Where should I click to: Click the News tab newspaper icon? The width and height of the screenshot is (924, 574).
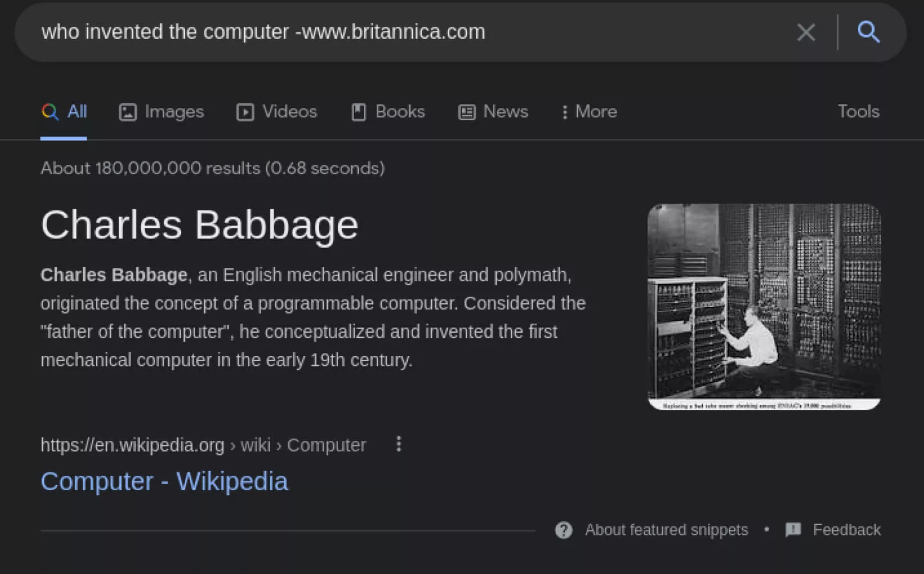(467, 112)
